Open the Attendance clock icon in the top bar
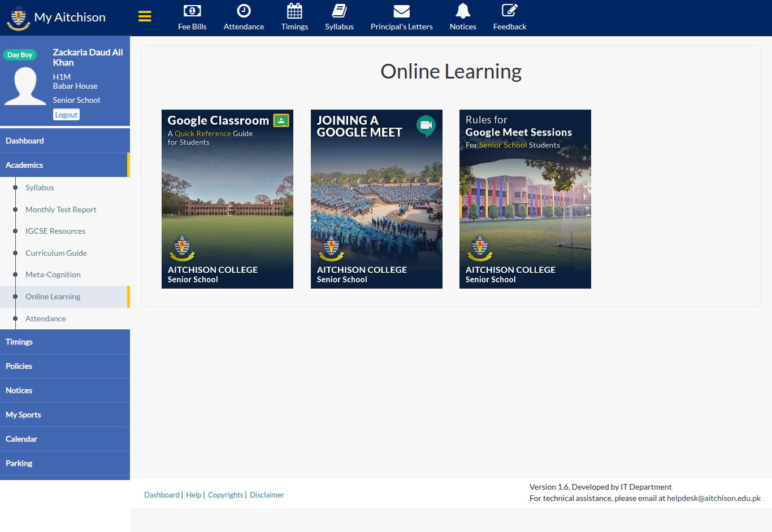The height and width of the screenshot is (532, 772). (244, 11)
